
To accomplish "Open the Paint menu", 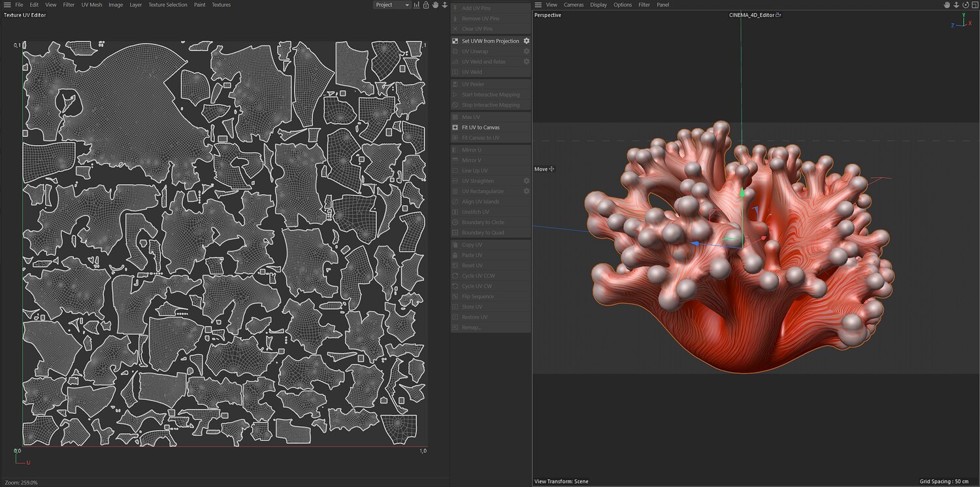I will (199, 5).
